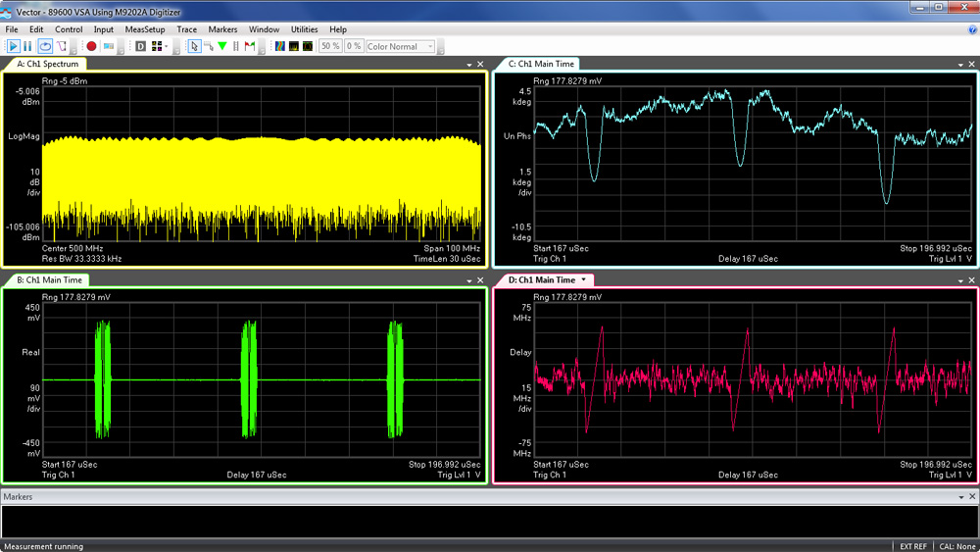Click the red Record button
The image size is (980, 552).
[x=91, y=46]
